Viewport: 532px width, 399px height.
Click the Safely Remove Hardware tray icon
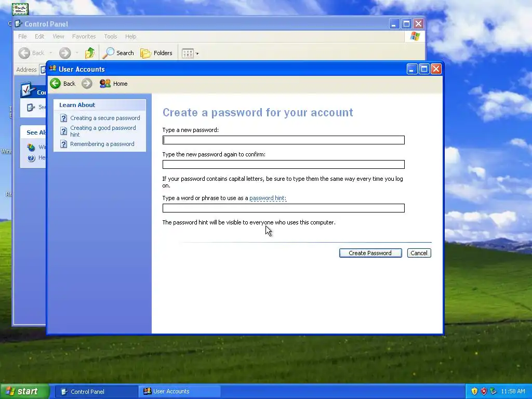click(x=494, y=392)
